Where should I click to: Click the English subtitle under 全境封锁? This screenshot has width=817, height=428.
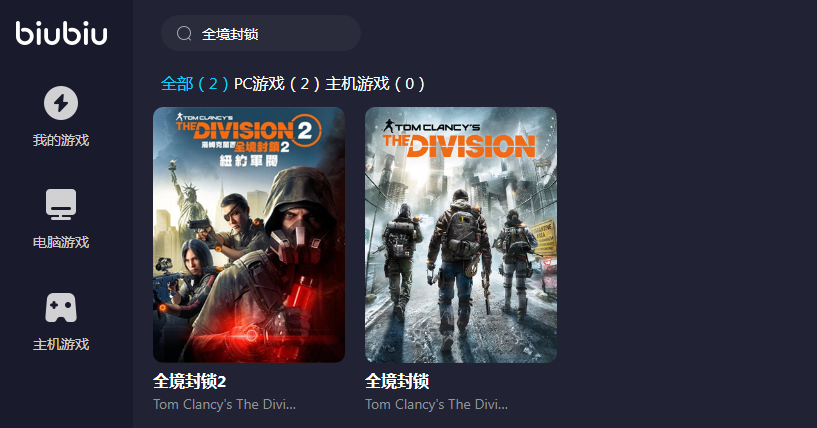pyautogui.click(x=437, y=405)
